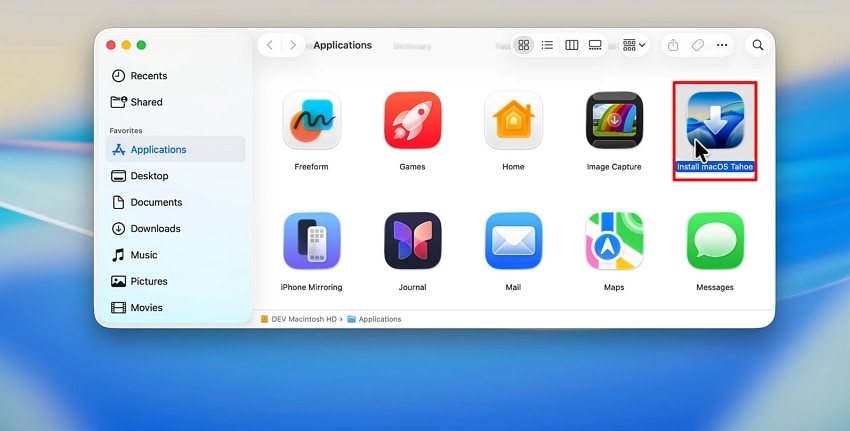Click the Freeform label text
Screen dimensions: 850x431
tap(312, 167)
